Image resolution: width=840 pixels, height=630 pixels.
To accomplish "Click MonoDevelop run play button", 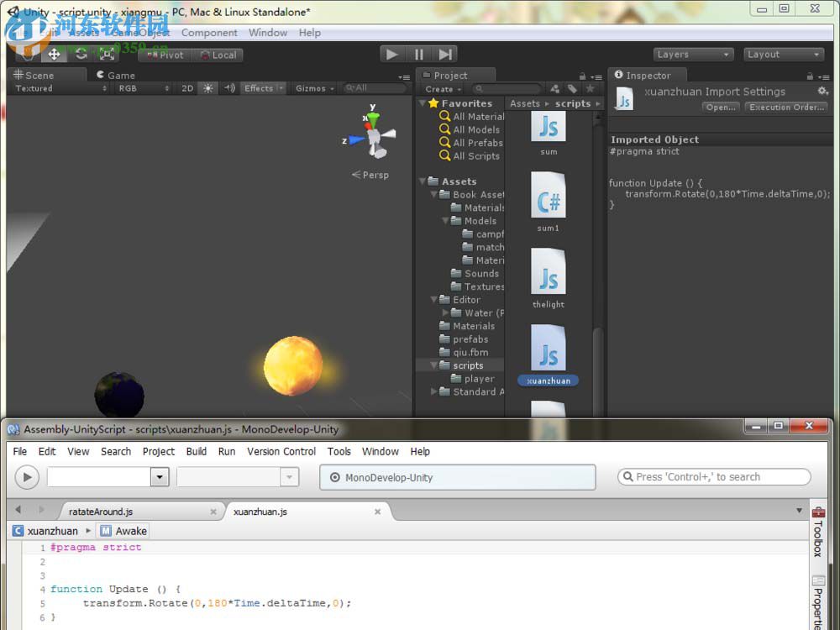I will coord(27,477).
